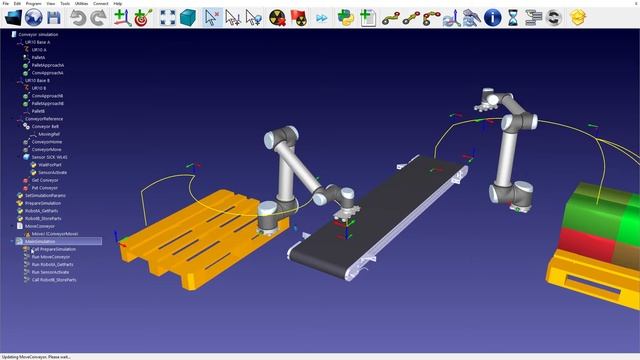The image size is (640, 360).
Task: Add a new empty program
Action: point(367,18)
